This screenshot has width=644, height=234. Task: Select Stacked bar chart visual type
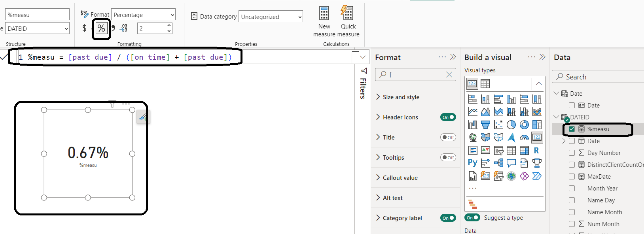472,99
